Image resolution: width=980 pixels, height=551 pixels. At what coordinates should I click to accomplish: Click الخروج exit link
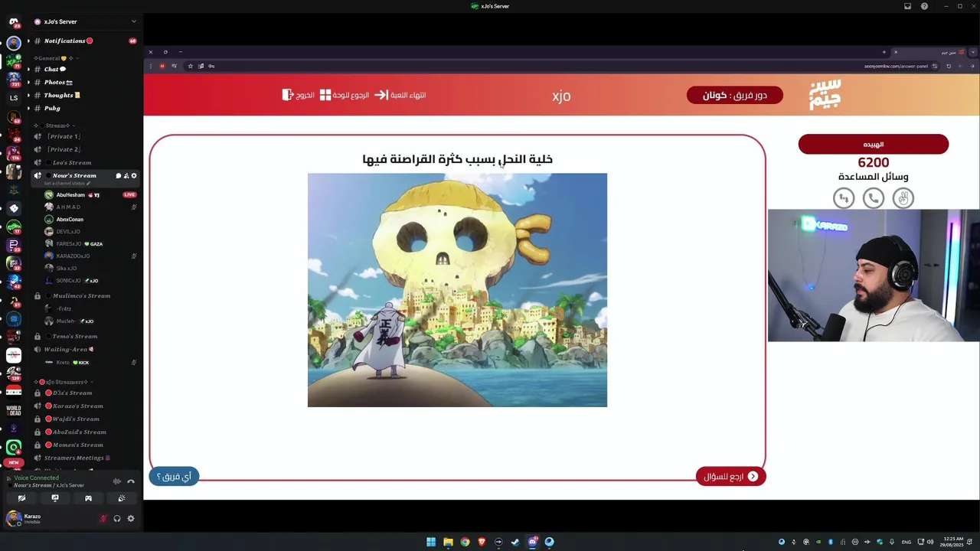[x=299, y=95]
